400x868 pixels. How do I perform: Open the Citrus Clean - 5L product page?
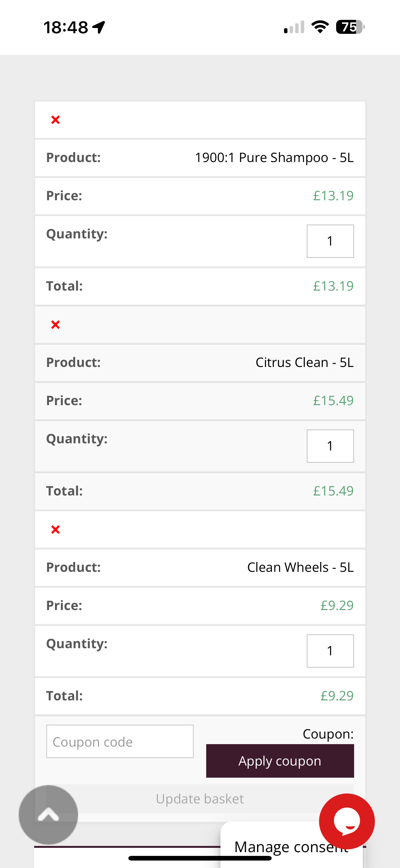(304, 363)
